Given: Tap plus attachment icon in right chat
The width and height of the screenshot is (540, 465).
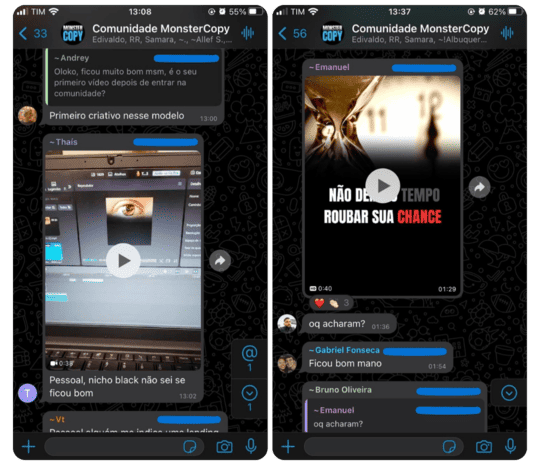Looking at the screenshot, I should coord(288,447).
